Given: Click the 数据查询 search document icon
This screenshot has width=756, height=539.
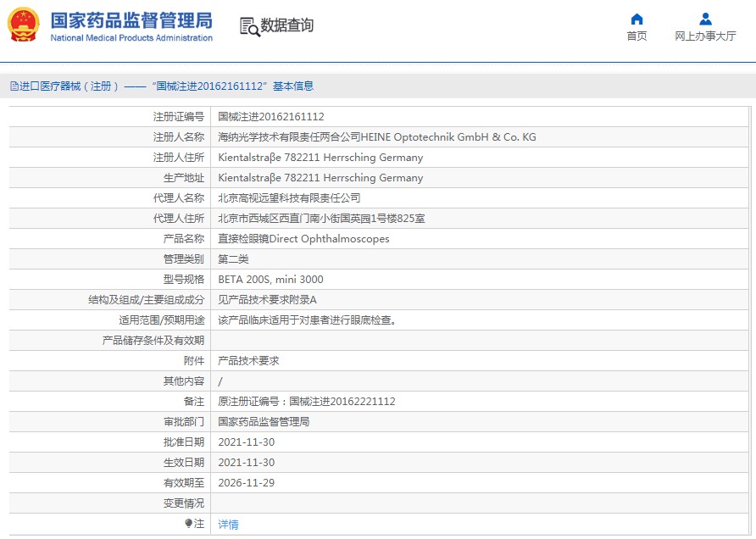Looking at the screenshot, I should [249, 26].
